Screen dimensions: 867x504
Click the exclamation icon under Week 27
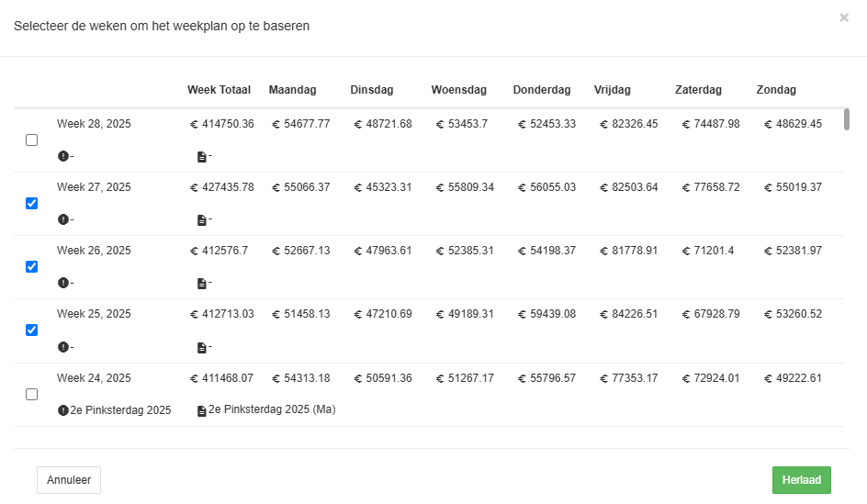point(63,220)
